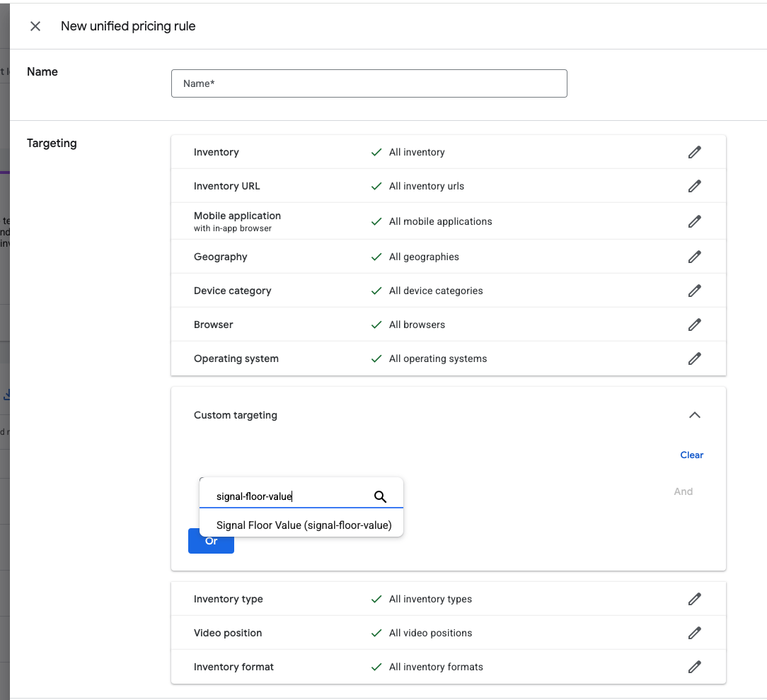Edit Browser targeting pencil icon
Viewport: 767px width, 700px height.
pyautogui.click(x=694, y=325)
